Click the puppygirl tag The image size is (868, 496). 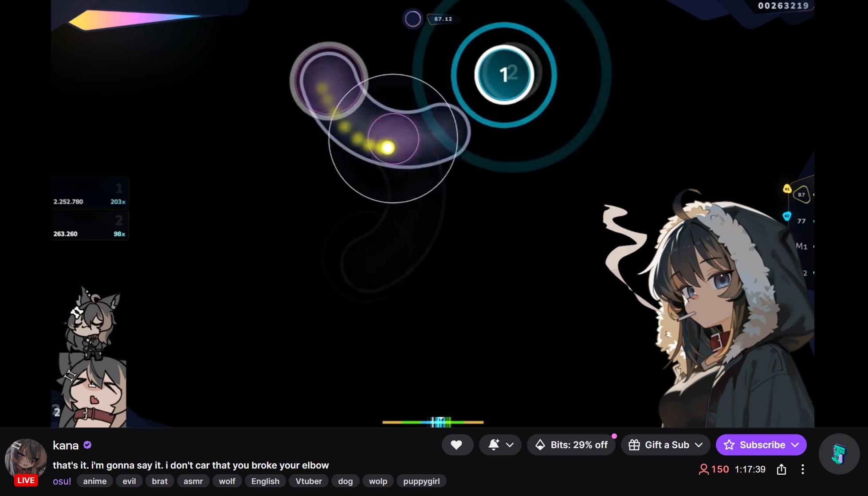[421, 481]
